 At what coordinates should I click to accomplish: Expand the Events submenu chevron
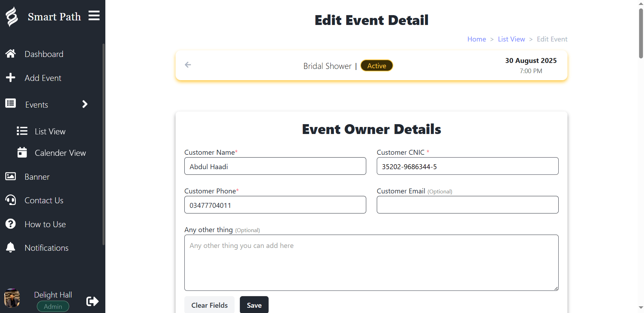tap(85, 104)
